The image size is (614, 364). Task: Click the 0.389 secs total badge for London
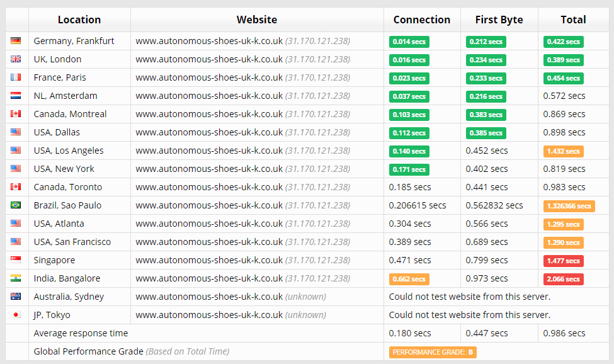[x=564, y=60]
